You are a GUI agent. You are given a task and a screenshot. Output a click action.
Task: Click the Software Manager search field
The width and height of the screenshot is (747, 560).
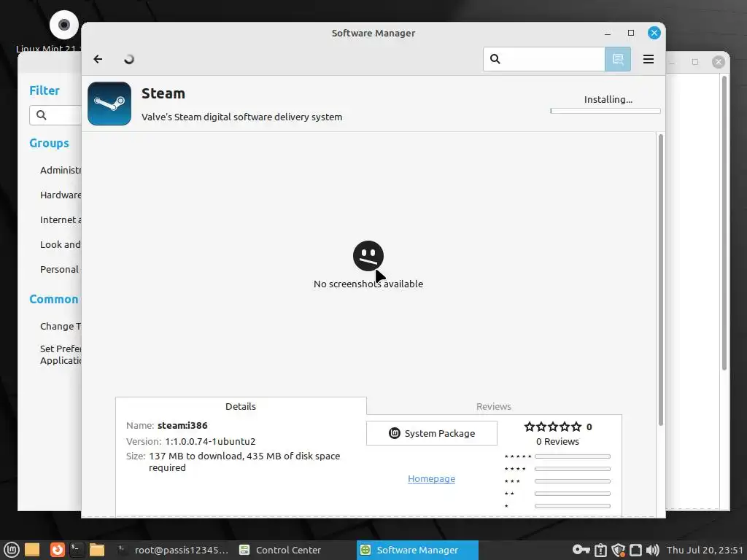click(544, 59)
